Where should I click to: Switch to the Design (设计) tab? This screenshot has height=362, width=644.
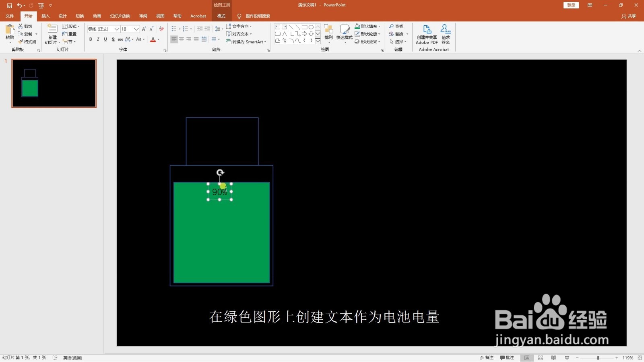62,16
